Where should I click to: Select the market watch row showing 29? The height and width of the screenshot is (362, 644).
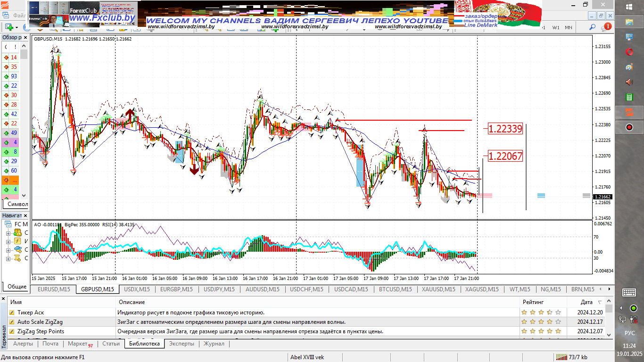[11, 161]
